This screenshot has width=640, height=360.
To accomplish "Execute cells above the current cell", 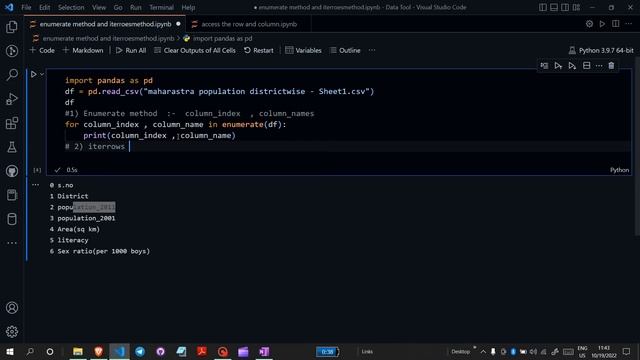I will pos(558,66).
